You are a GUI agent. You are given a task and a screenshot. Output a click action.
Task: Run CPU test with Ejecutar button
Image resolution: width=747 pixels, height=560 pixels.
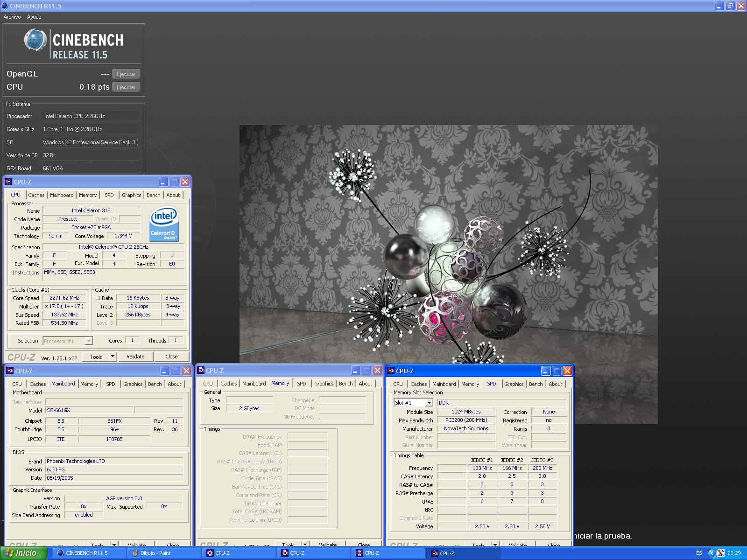point(126,87)
